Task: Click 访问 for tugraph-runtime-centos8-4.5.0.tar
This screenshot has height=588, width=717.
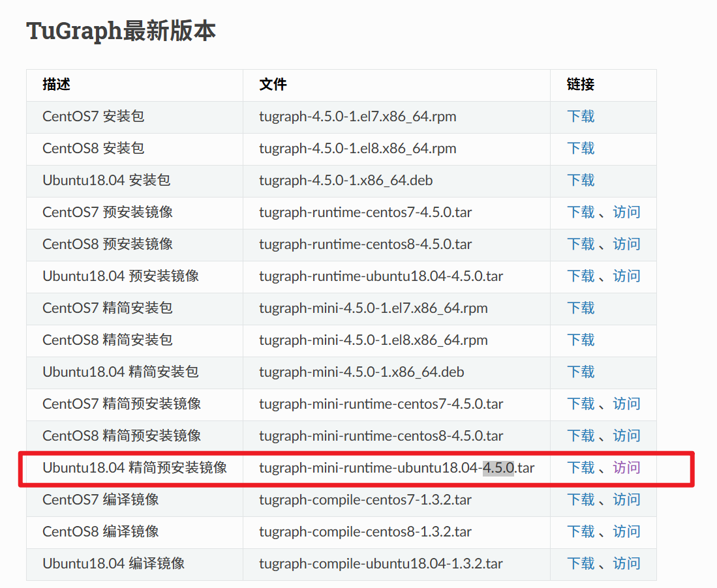Action: click(626, 244)
